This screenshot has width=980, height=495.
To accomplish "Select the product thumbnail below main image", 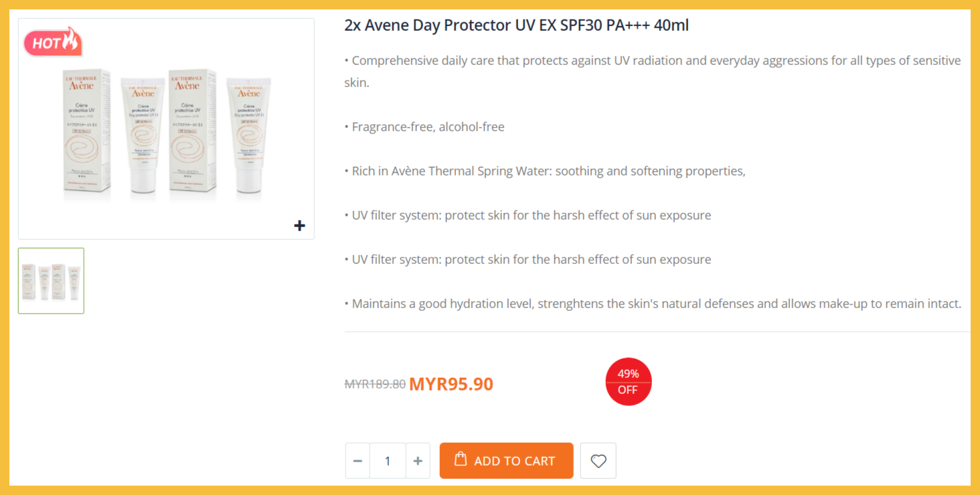I will (52, 281).
